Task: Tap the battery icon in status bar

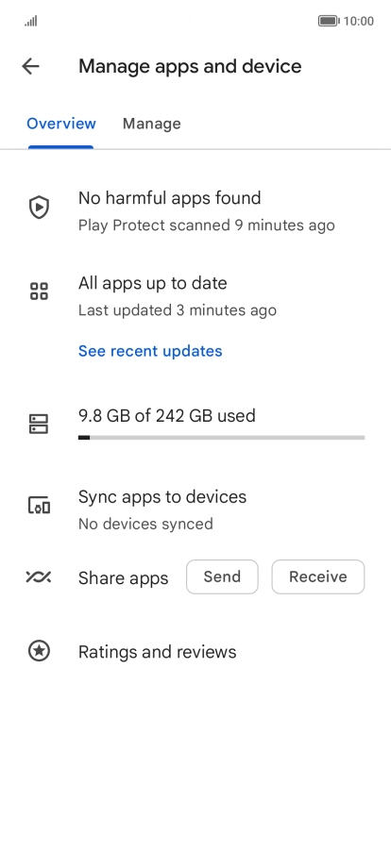Action: pyautogui.click(x=329, y=21)
